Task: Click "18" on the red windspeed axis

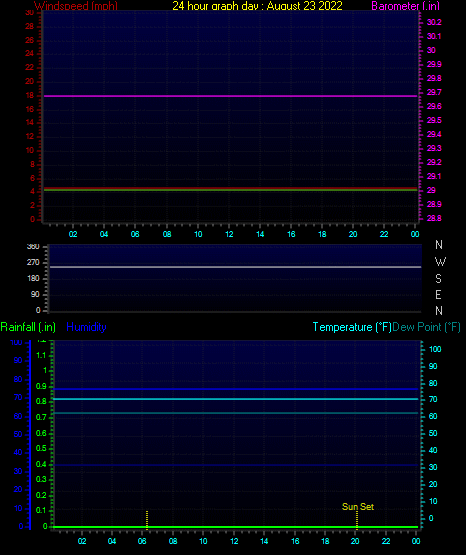Action: [x=30, y=96]
